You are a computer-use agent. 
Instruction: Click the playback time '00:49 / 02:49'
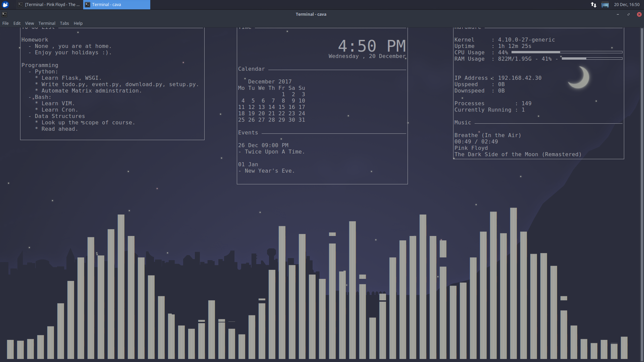click(x=476, y=141)
